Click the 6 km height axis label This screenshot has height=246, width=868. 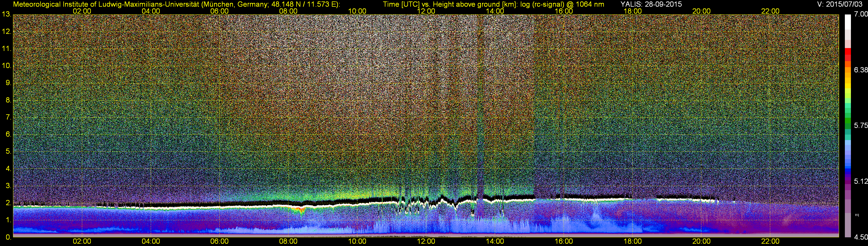[8, 135]
